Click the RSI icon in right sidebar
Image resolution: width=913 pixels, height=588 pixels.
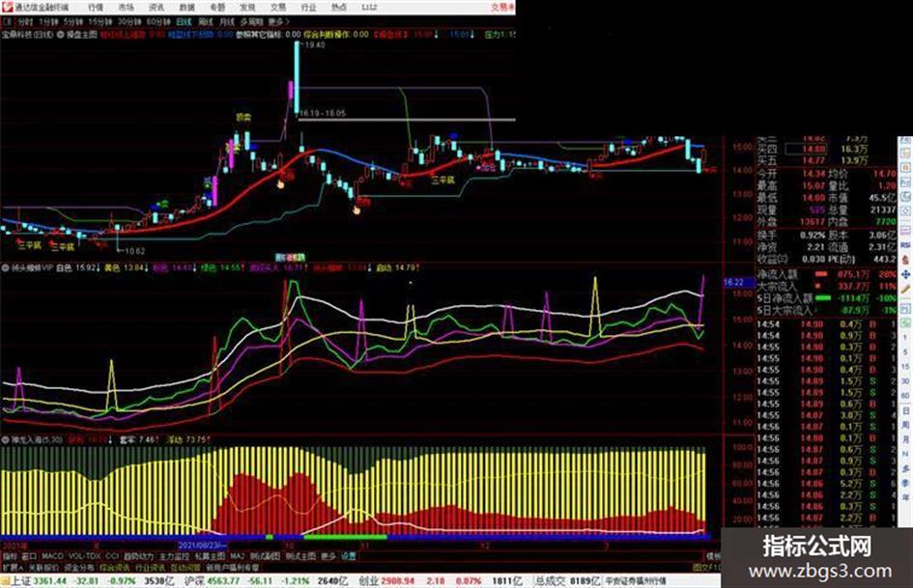905,245
